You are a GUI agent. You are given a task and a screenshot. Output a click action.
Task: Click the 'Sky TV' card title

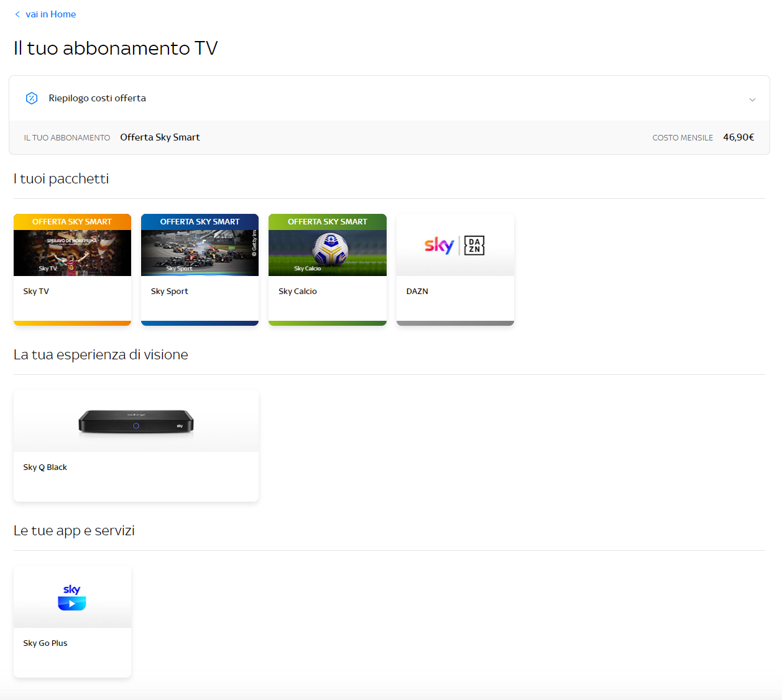tap(36, 292)
